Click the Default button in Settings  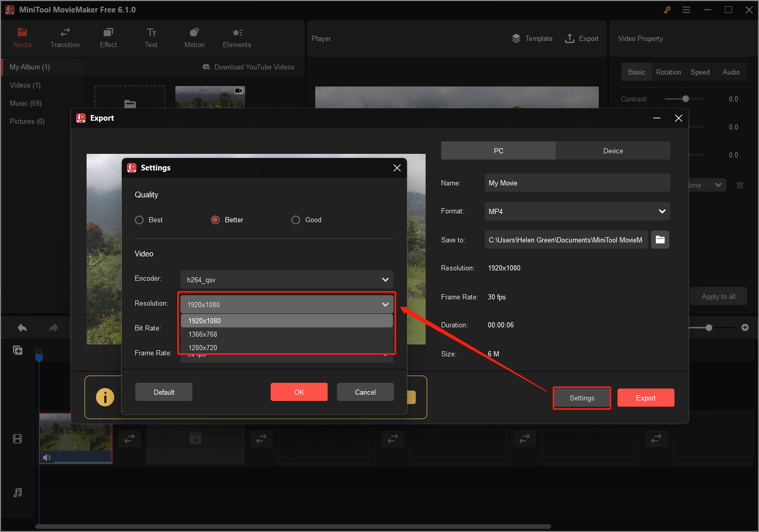pos(163,392)
